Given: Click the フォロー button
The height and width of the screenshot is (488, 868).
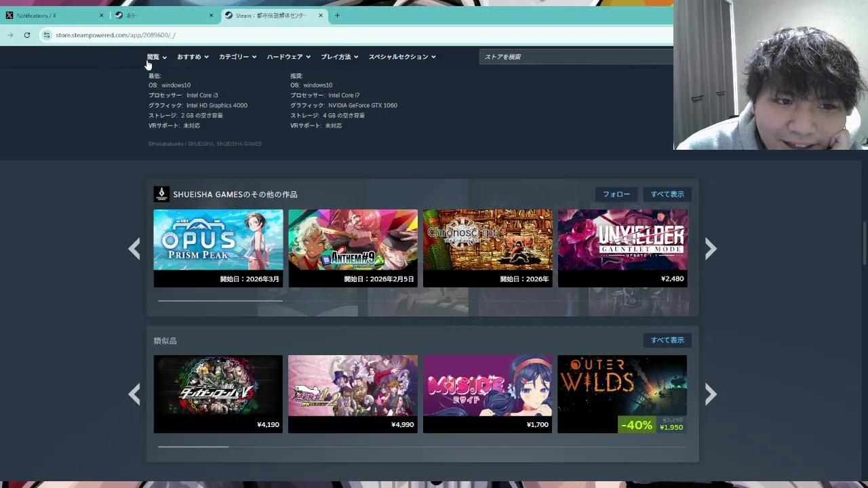Looking at the screenshot, I should point(616,195).
